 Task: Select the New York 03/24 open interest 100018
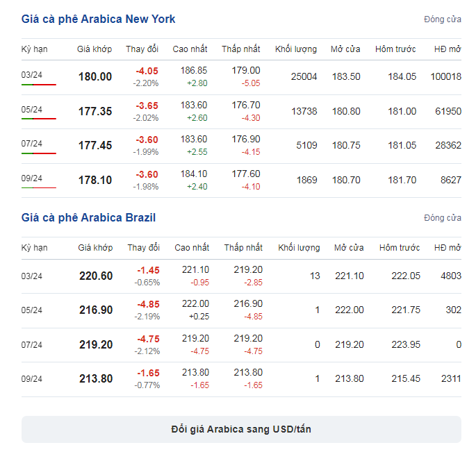point(446,77)
